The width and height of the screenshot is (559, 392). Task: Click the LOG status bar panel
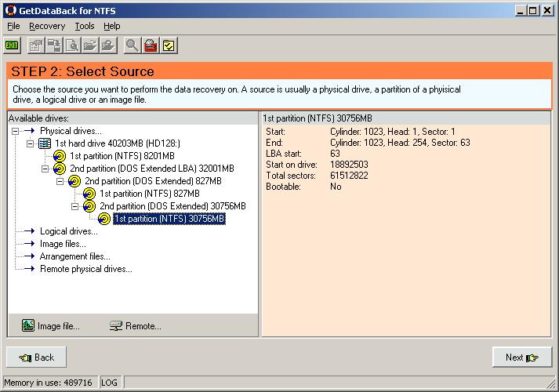click(111, 383)
